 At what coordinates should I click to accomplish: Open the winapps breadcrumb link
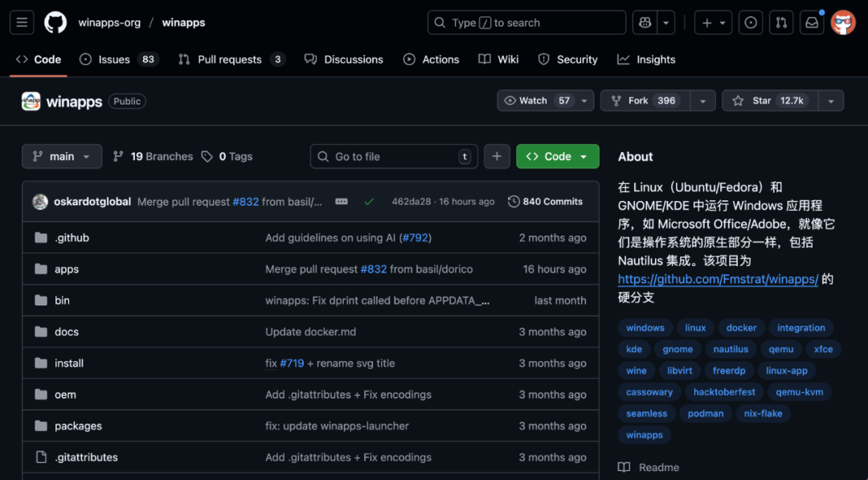click(x=183, y=23)
